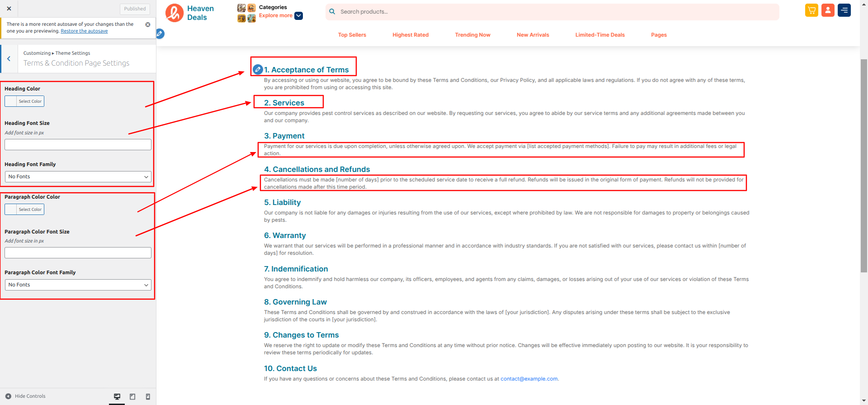Click the edit pencil shortcut at the preview header edge

(x=160, y=33)
